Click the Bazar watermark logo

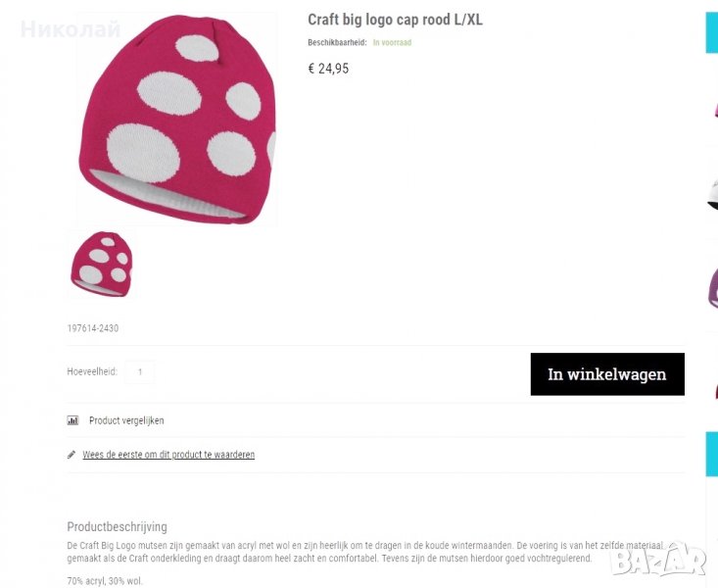pyautogui.click(x=659, y=560)
